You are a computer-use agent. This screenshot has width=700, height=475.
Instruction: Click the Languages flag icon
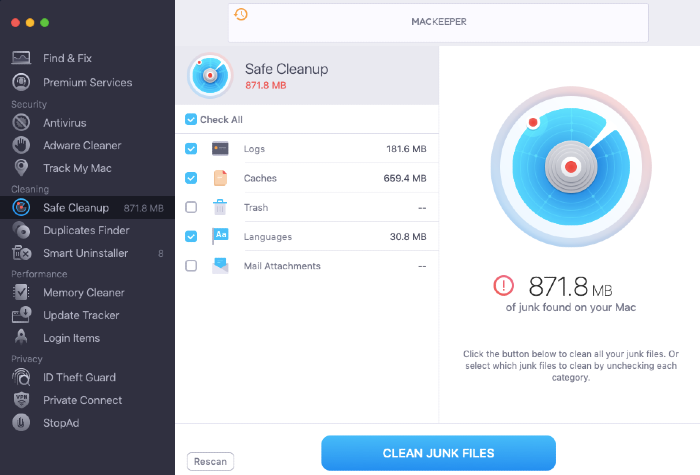point(220,236)
